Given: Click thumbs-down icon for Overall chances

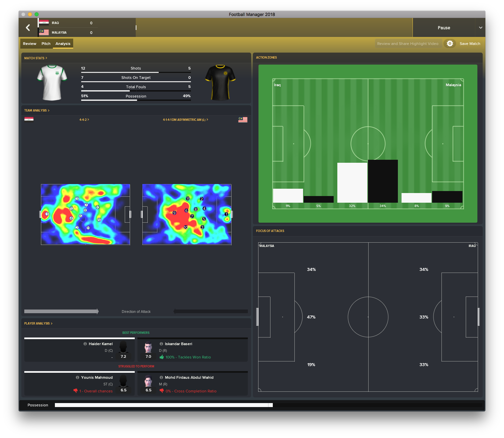Looking at the screenshot, I should pos(76,391).
